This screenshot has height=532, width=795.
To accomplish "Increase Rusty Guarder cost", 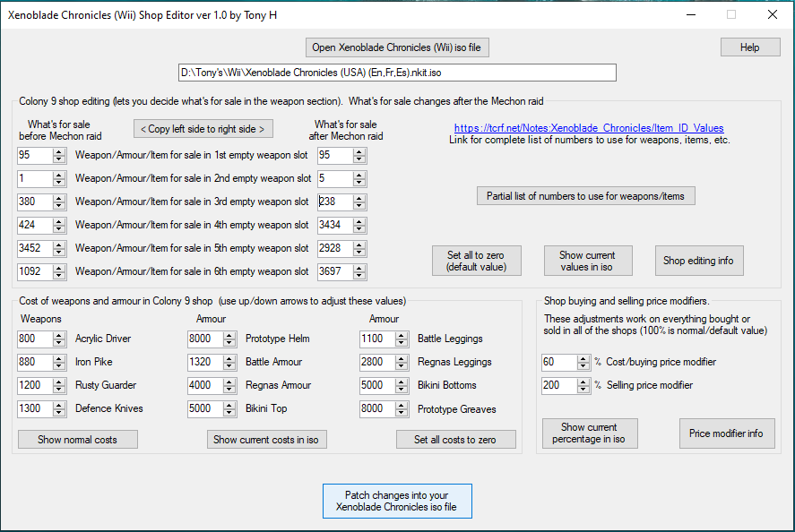I will point(59,382).
